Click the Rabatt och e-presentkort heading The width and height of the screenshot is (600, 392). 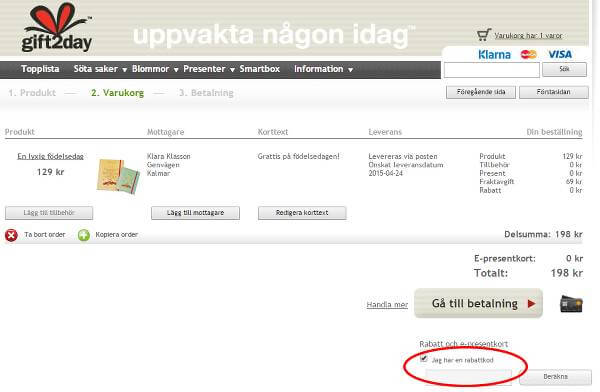463,344
